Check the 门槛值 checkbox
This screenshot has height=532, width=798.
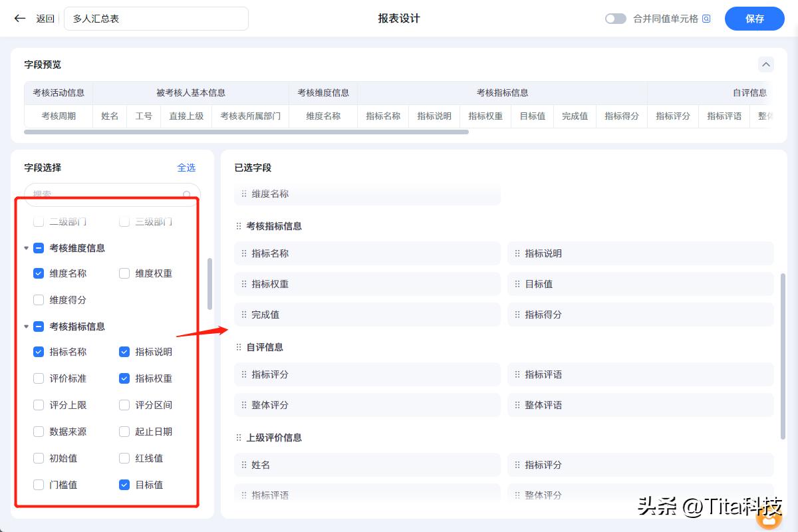[39, 485]
